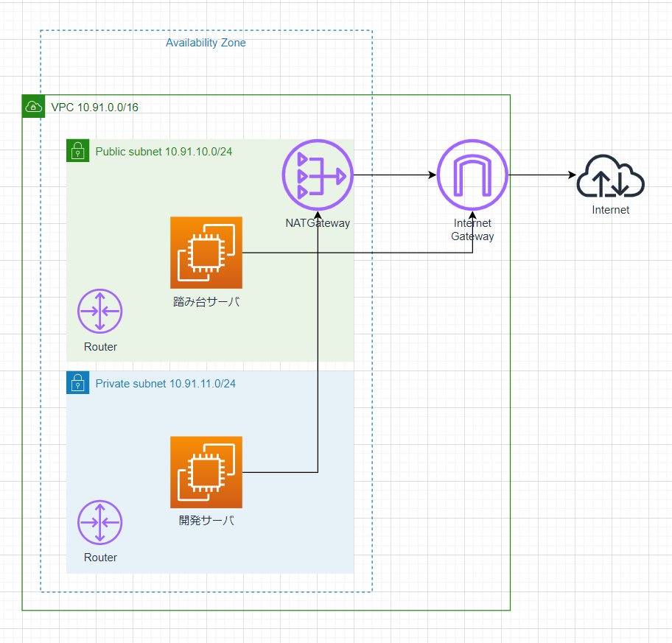Select the Router icon in Private subnet
This screenshot has width=672, height=643.
(100, 522)
